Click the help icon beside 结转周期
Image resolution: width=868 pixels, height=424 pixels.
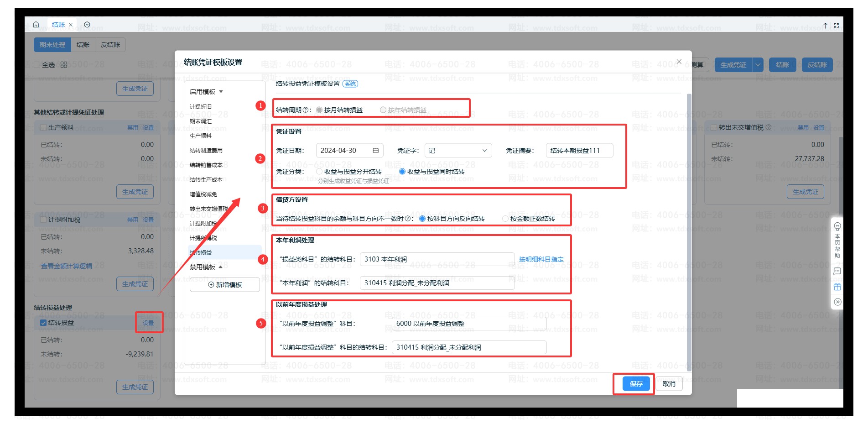[306, 110]
